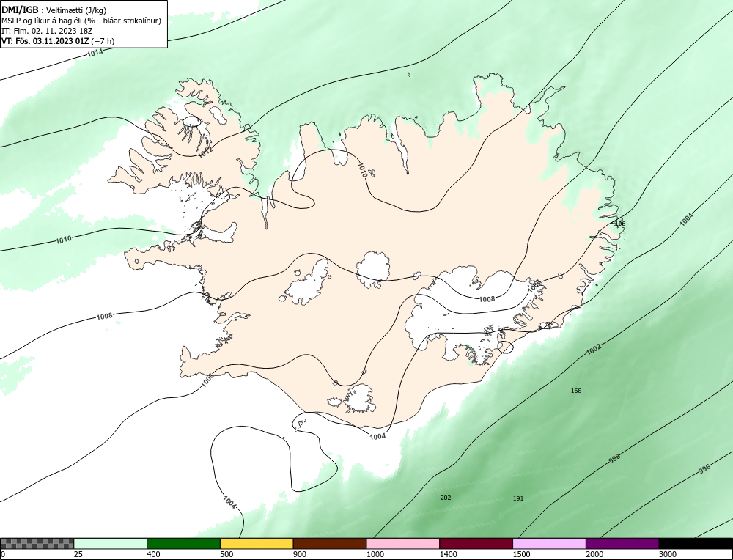
Task: Click the "998" isobar label
Action: [x=614, y=458]
